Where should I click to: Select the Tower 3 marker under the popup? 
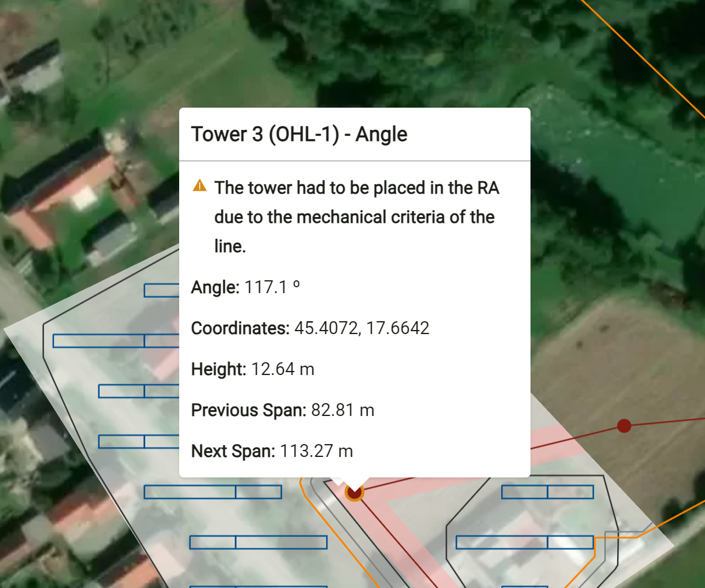pos(354,492)
